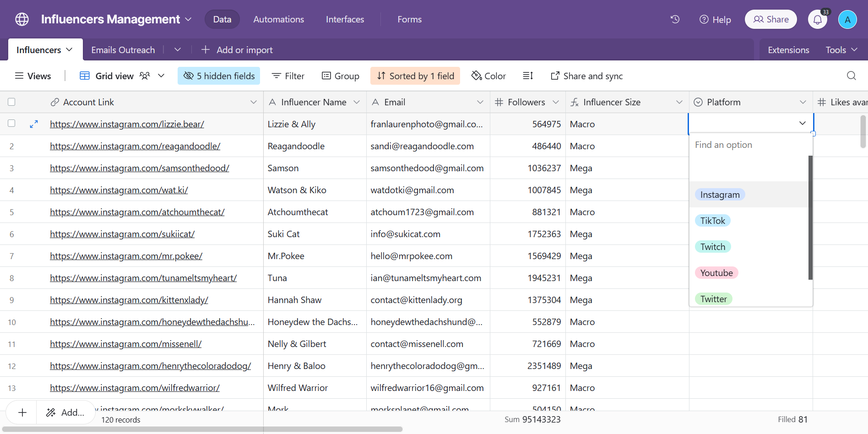Image resolution: width=868 pixels, height=434 pixels.
Task: Click the Influencer Name text field icon
Action: tap(272, 102)
